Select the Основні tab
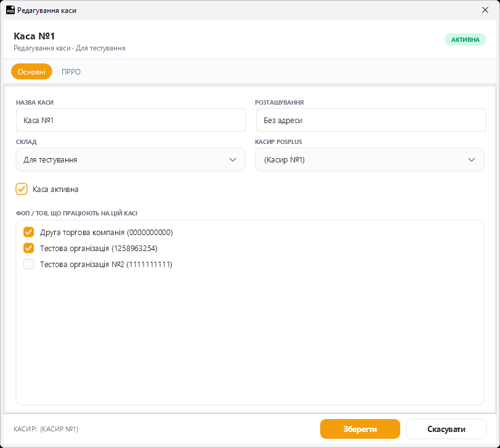The width and height of the screenshot is (500, 448). [x=31, y=72]
